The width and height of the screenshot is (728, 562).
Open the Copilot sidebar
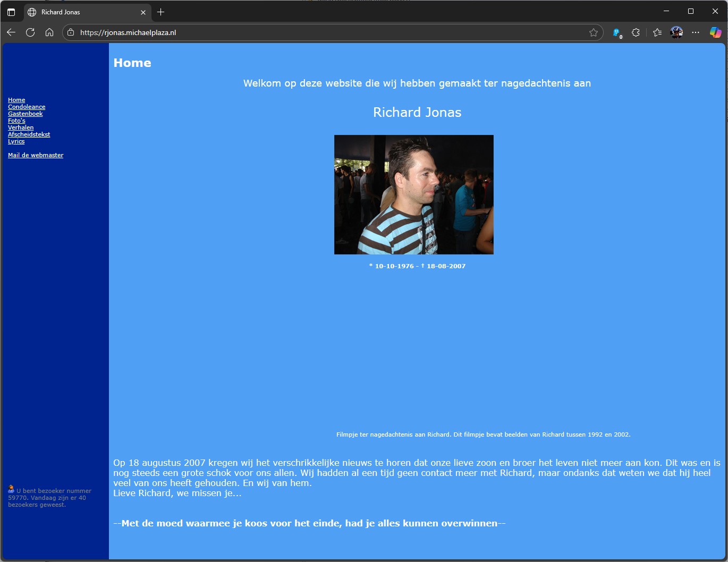pyautogui.click(x=715, y=32)
